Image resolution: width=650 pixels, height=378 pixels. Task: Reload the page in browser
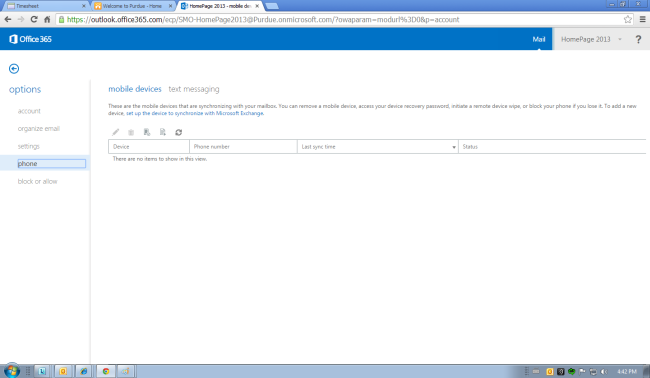point(34,19)
